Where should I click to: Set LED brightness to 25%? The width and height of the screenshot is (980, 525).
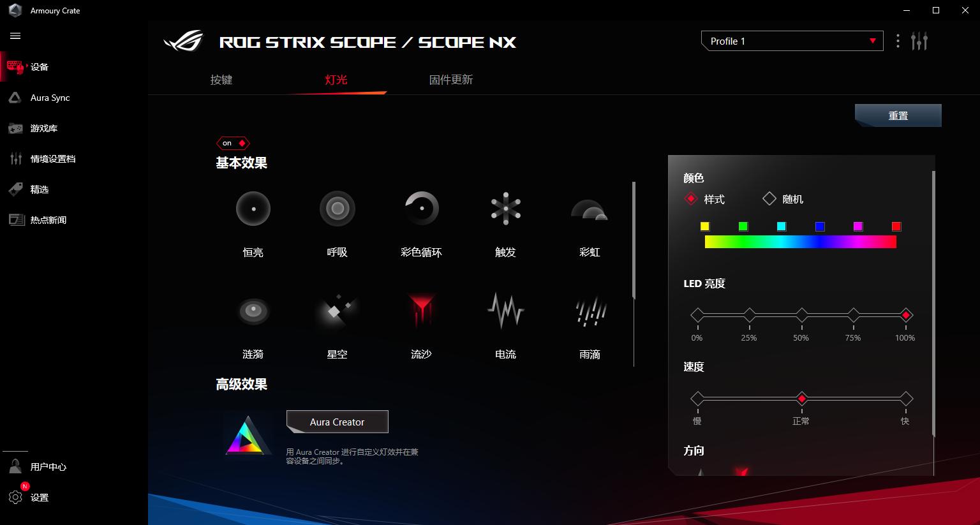click(750, 315)
